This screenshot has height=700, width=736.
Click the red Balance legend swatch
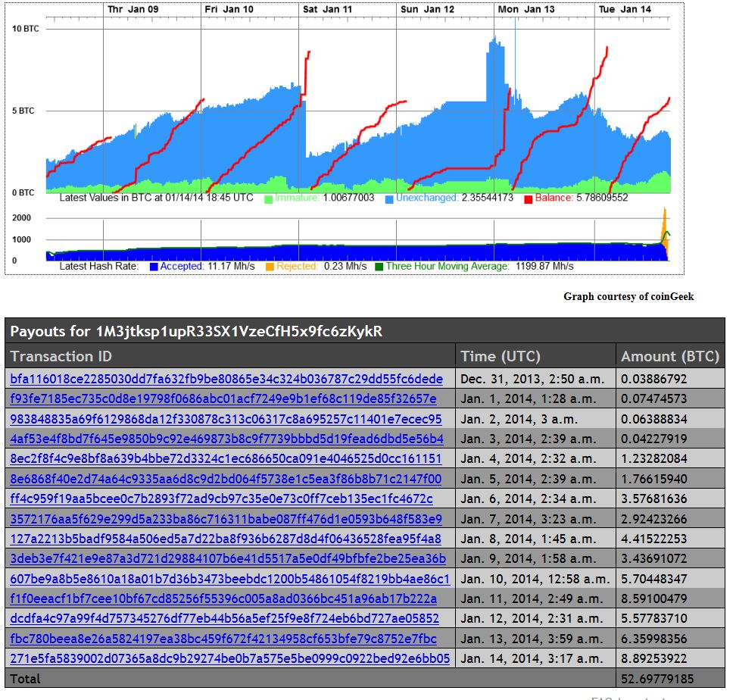coord(528,199)
